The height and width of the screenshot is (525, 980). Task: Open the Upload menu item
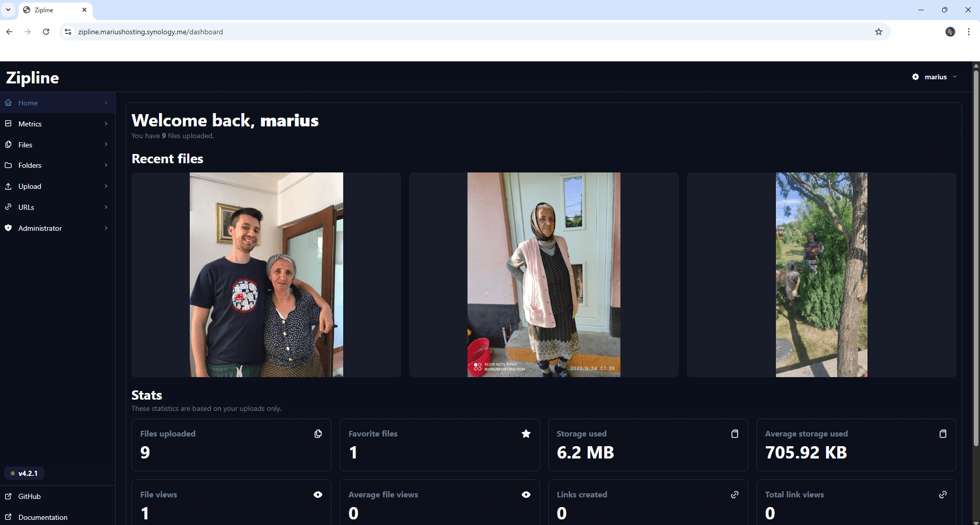[57, 186]
